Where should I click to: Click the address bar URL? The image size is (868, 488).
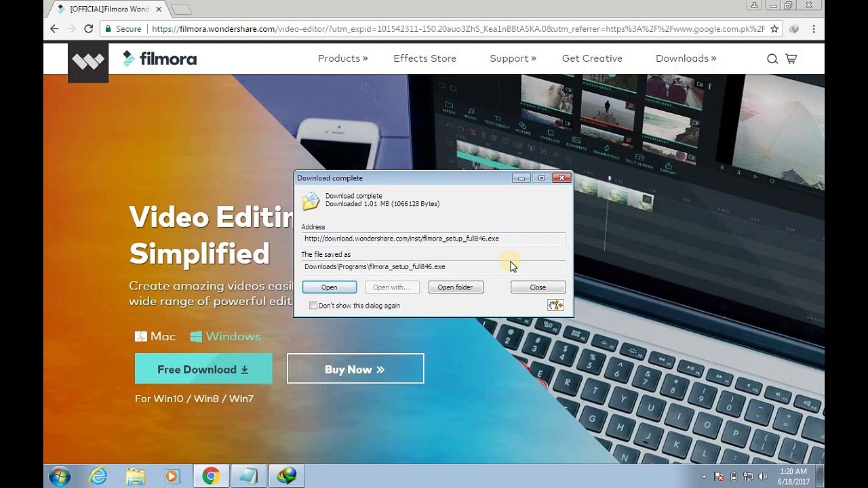tap(458, 29)
